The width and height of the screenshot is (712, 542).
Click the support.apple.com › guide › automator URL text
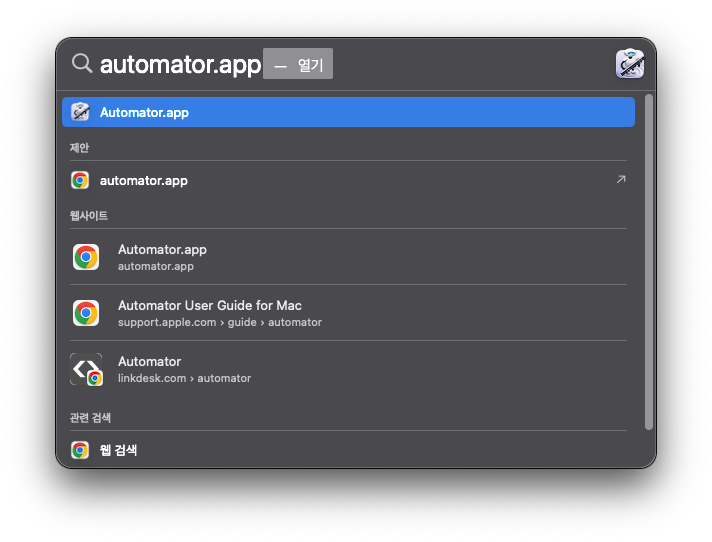(220, 322)
